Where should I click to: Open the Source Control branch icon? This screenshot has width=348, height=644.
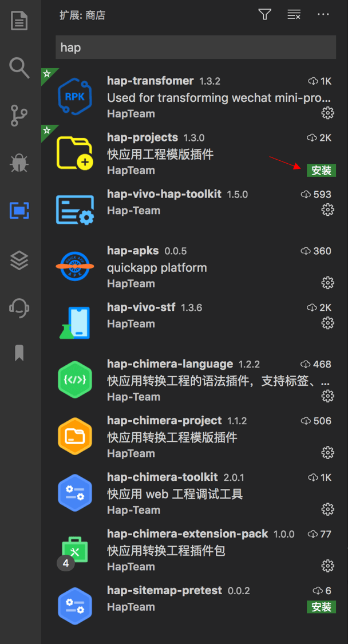click(19, 116)
